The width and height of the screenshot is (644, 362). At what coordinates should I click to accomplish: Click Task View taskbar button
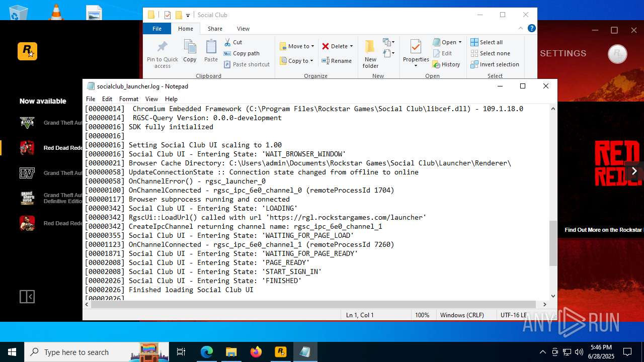click(x=181, y=352)
